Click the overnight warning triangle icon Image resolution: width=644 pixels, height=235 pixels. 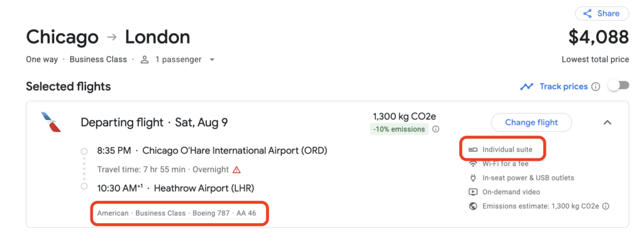pos(236,170)
